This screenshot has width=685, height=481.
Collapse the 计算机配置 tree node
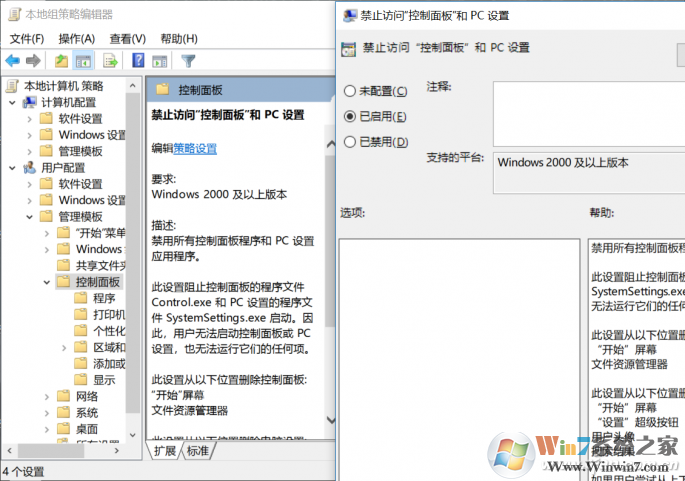point(12,103)
